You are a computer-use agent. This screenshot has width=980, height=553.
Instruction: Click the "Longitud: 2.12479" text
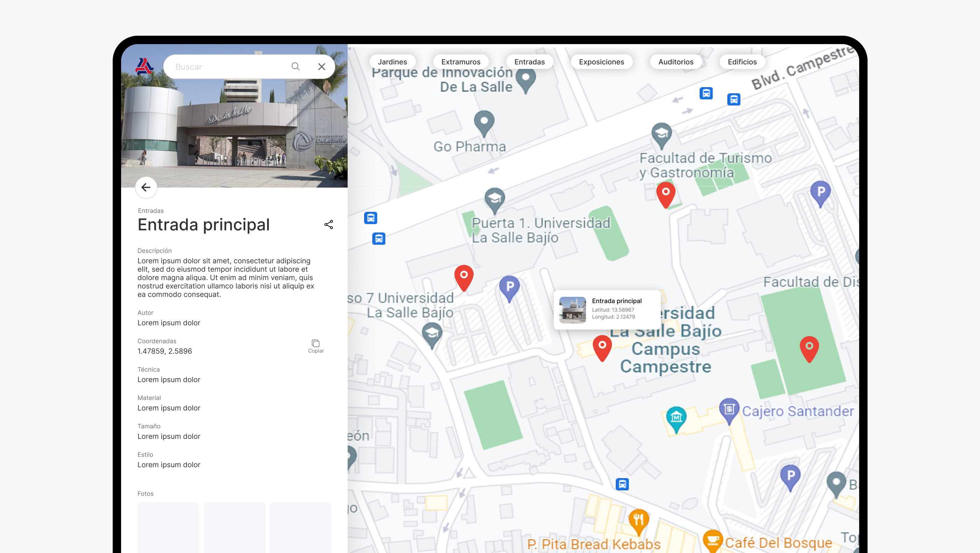point(613,316)
